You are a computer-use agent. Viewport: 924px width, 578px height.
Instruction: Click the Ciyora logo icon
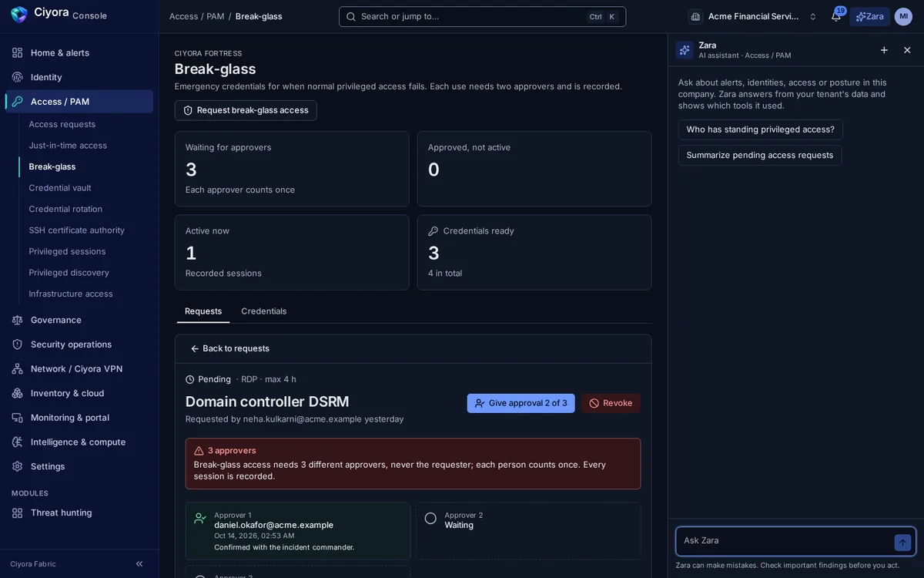click(19, 14)
